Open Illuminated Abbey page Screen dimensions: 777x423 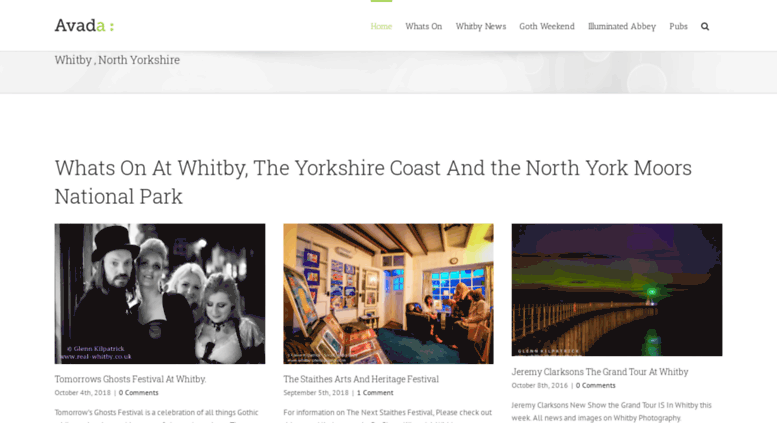[x=622, y=26]
